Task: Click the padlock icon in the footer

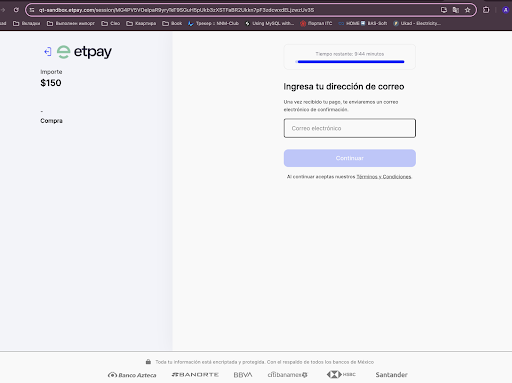Action: pos(148,362)
